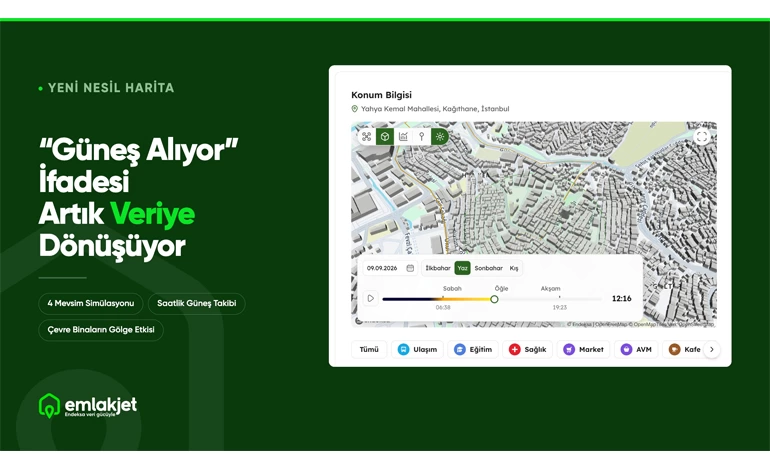The width and height of the screenshot is (770, 470).
Task: Click the location pin icon beside address
Action: click(355, 109)
